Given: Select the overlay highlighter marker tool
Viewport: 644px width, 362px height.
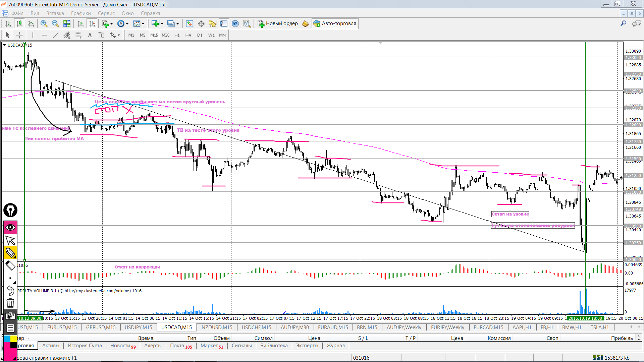Looking at the screenshot, I should coord(10,253).
